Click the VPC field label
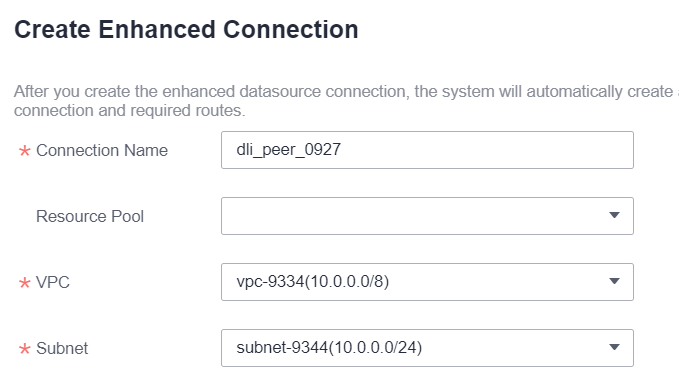 53,282
